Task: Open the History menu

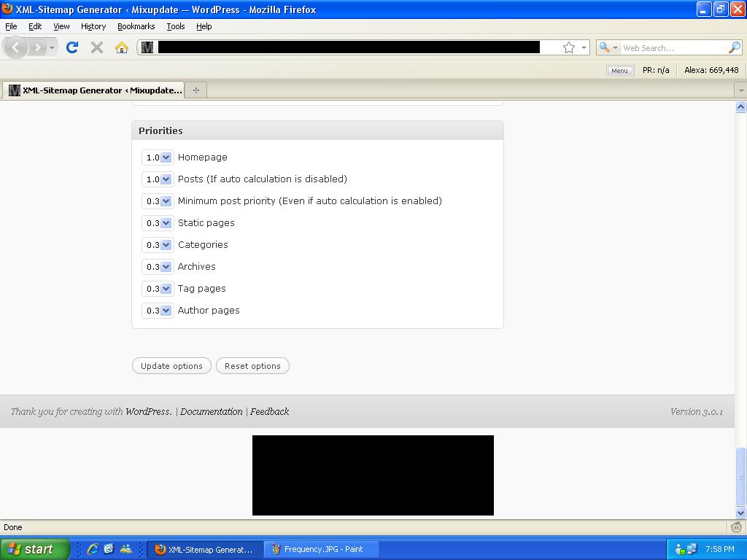Action: pyautogui.click(x=93, y=27)
